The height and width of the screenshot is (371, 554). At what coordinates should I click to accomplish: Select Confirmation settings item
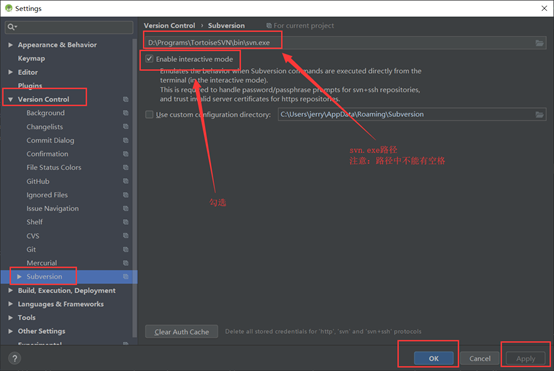click(x=47, y=154)
